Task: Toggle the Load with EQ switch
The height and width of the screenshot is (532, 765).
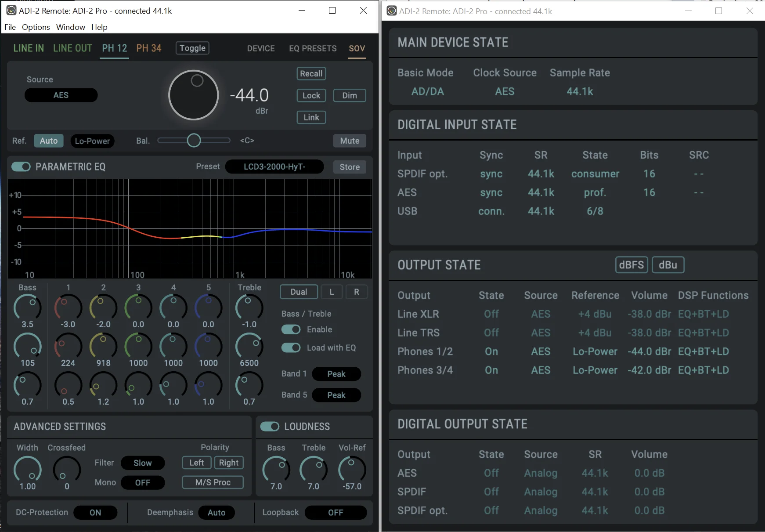Action: [x=291, y=348]
